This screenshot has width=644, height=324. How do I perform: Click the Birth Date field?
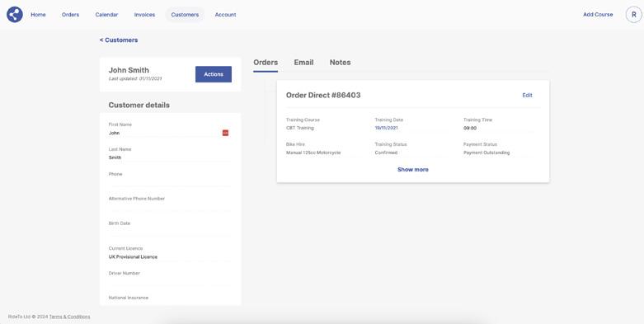point(170,232)
